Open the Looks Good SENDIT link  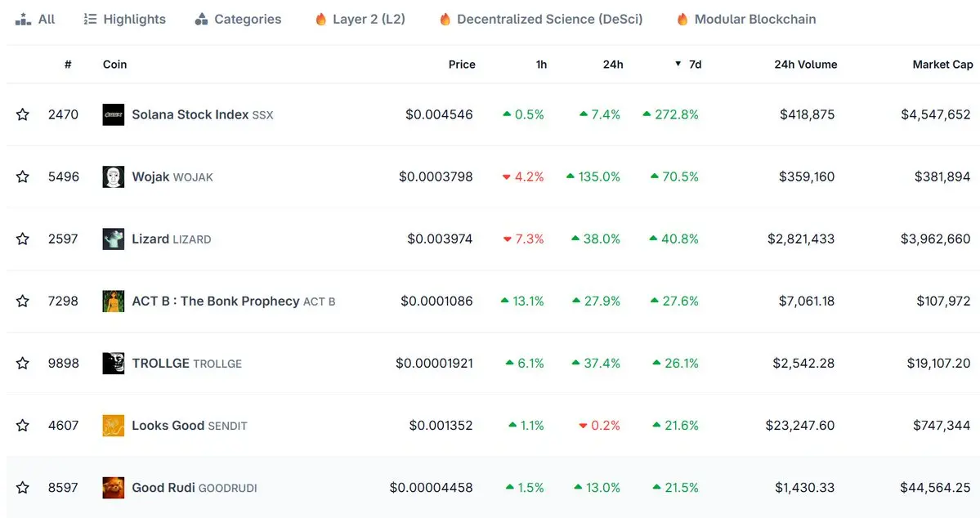190,426
